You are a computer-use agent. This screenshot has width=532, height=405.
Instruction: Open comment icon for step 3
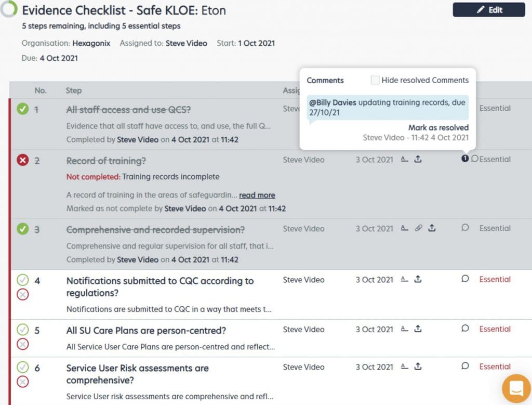click(465, 227)
